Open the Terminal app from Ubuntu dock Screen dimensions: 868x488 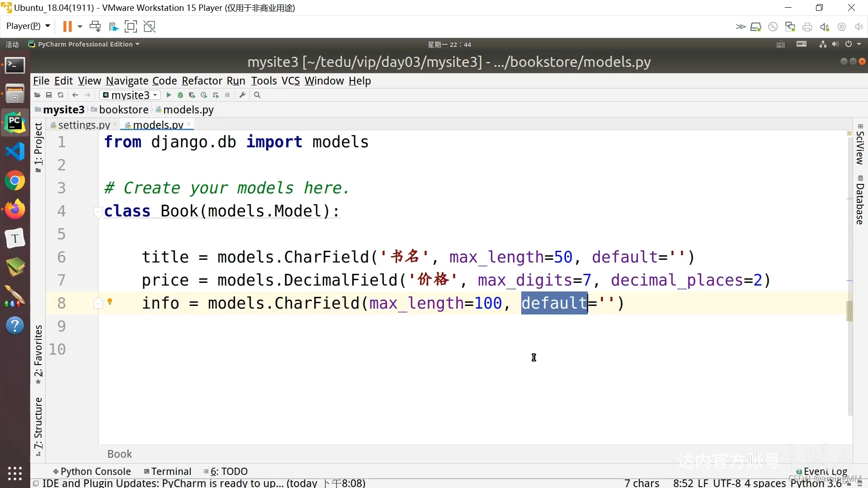15,66
